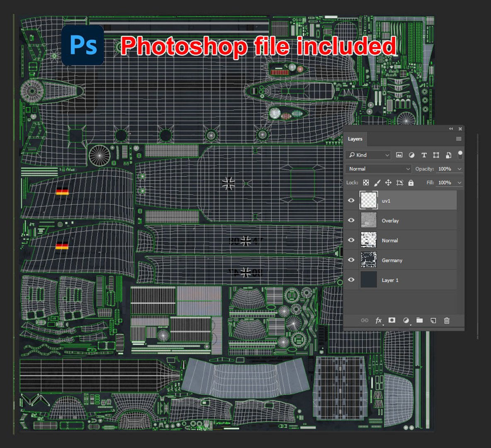Create a new layer with the plus icon
Image resolution: width=491 pixels, height=448 pixels.
tap(433, 320)
